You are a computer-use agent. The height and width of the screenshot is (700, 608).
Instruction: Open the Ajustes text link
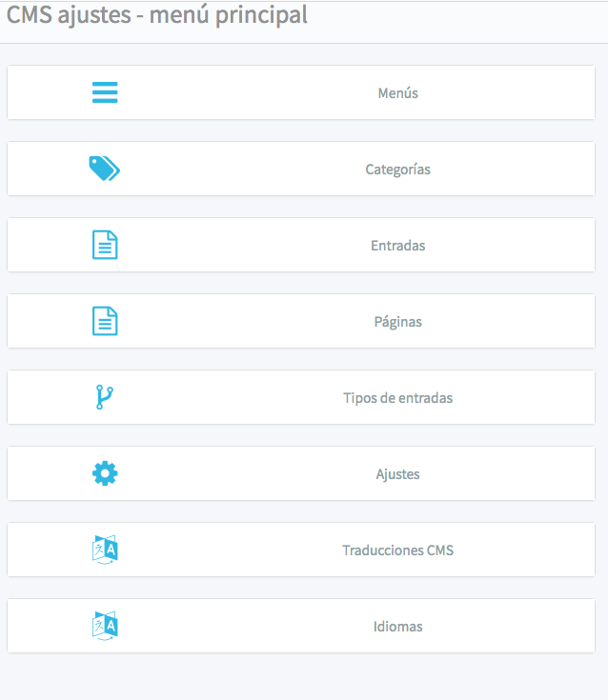coord(398,474)
